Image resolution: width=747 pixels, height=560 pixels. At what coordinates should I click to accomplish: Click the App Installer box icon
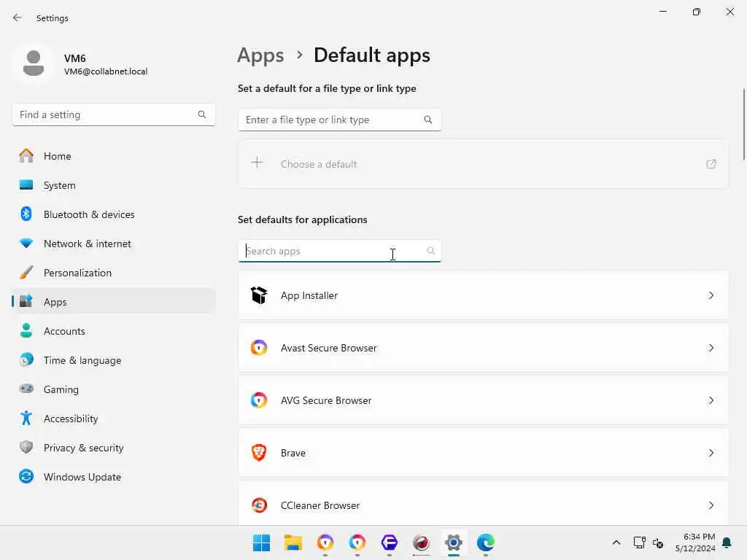(x=259, y=295)
